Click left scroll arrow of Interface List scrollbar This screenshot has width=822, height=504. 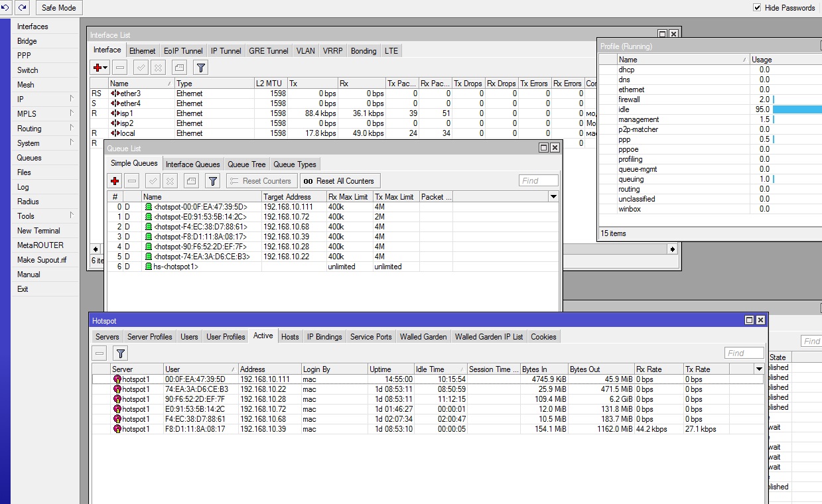(94, 249)
